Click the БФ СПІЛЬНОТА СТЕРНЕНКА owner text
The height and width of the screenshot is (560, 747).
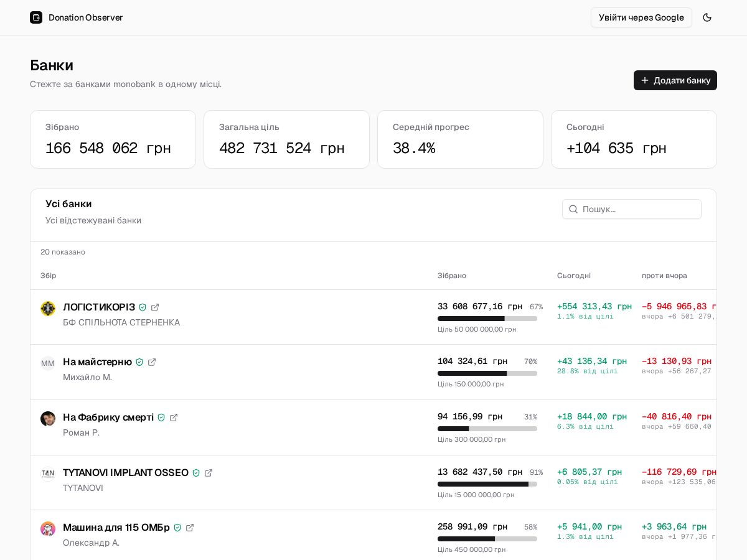[121, 322]
